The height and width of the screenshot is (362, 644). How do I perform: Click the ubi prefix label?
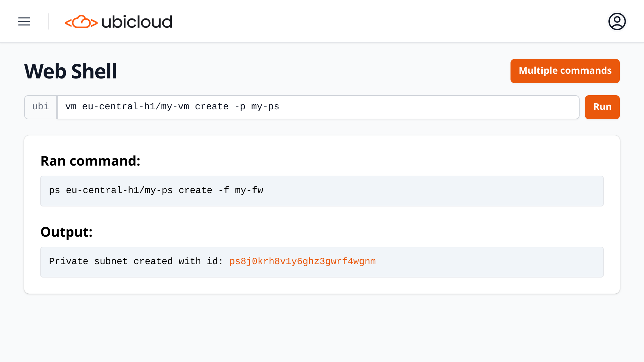41,107
